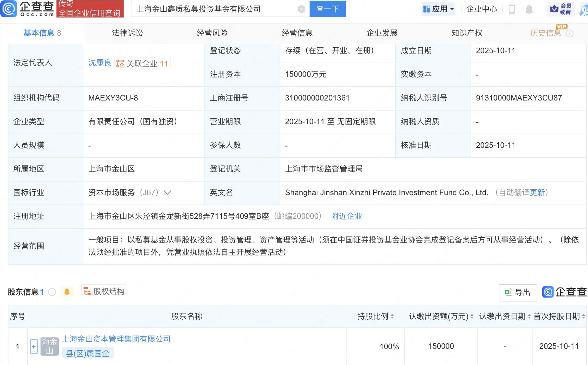Open notifications bell in header

(x=529, y=9)
